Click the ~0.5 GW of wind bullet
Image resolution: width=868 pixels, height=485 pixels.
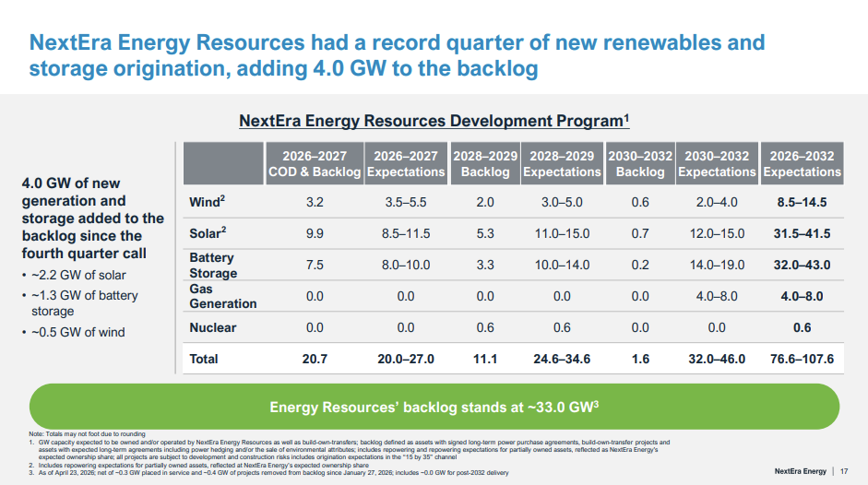coord(88,332)
